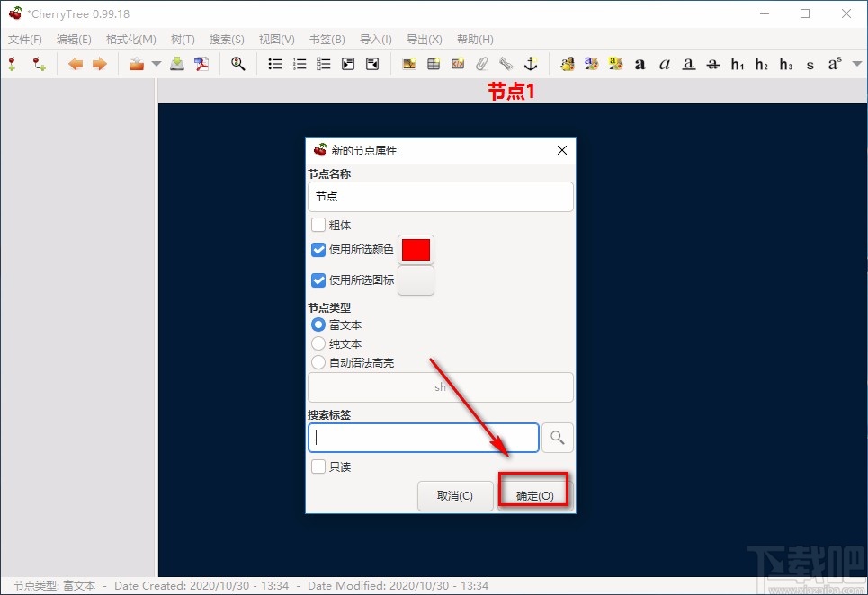Open the 导入(I) menu
868x595 pixels.
(x=375, y=40)
